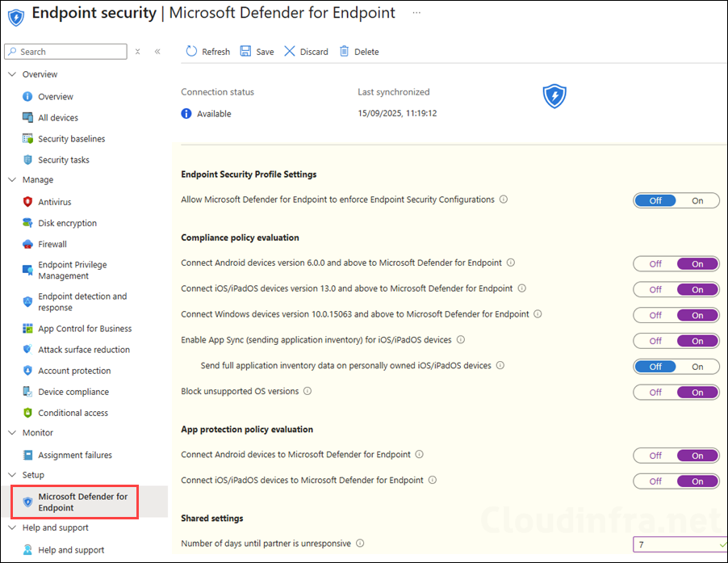This screenshot has height=563, width=728.
Task: Click the days until partner unresponsive field
Action: point(680,544)
